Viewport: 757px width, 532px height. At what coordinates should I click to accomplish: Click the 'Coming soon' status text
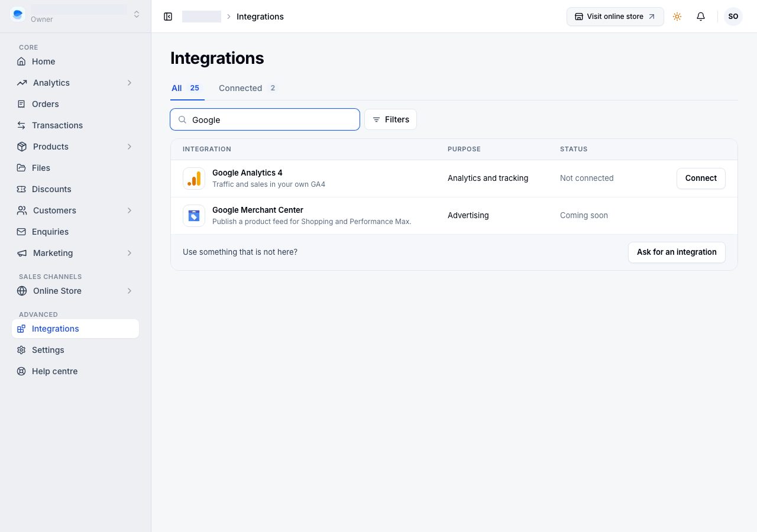coord(584,215)
